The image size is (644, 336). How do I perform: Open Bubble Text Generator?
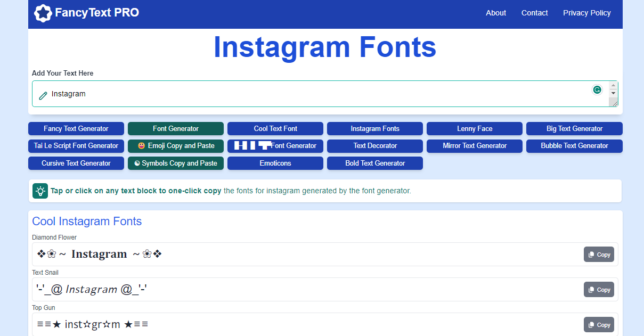pyautogui.click(x=574, y=146)
